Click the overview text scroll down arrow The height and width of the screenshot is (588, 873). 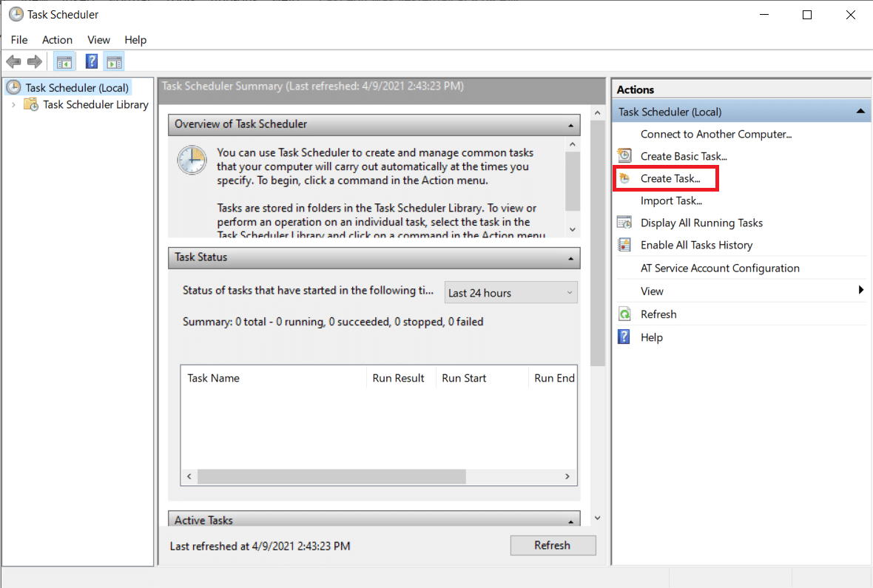pyautogui.click(x=573, y=229)
